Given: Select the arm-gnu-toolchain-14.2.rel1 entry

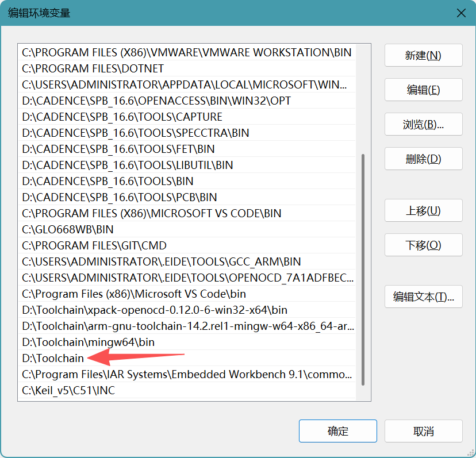Looking at the screenshot, I should [187, 326].
